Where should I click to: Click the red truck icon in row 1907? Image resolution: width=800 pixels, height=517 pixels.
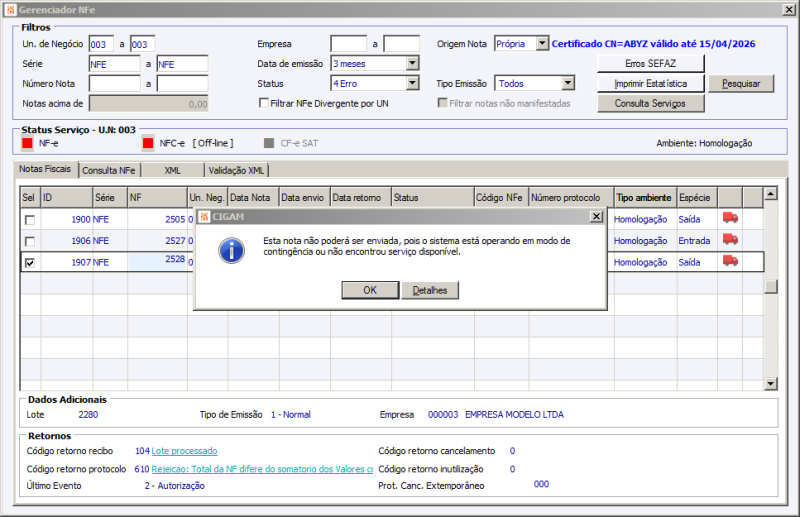tap(730, 261)
